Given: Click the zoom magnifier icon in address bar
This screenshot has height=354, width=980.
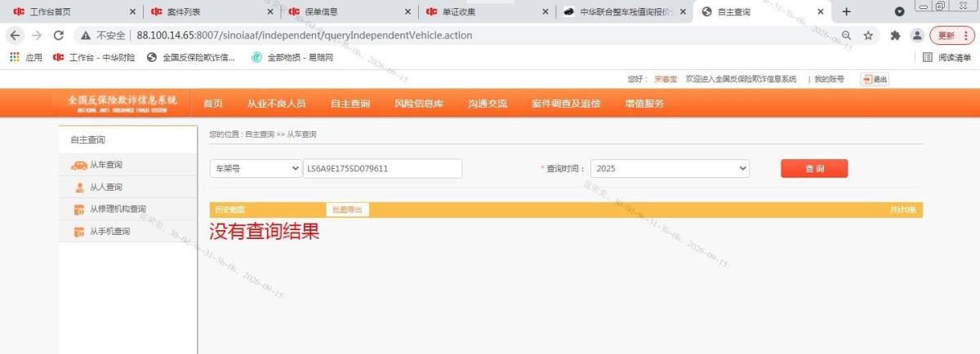Looking at the screenshot, I should pyautogui.click(x=846, y=36).
